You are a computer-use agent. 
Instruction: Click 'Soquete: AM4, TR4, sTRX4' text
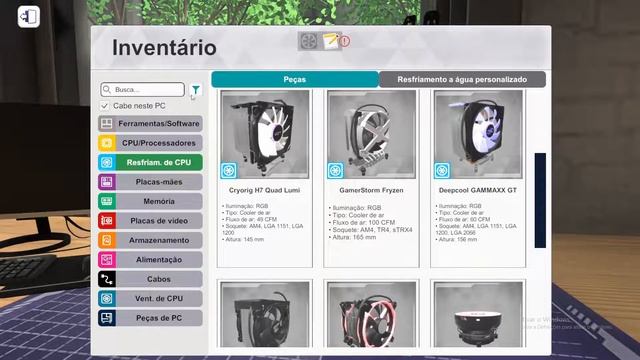coord(372,230)
